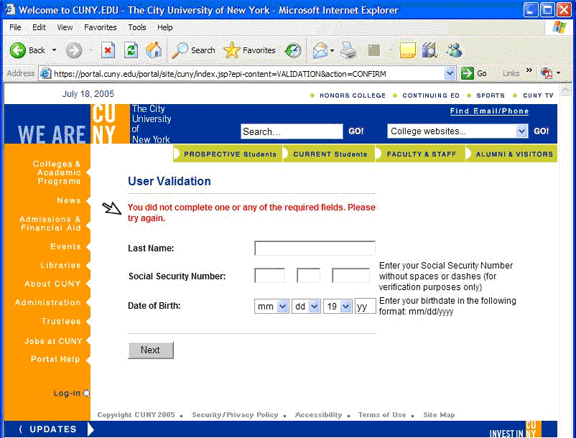Click the site Search text box
This screenshot has width=576, height=438.
[x=292, y=131]
